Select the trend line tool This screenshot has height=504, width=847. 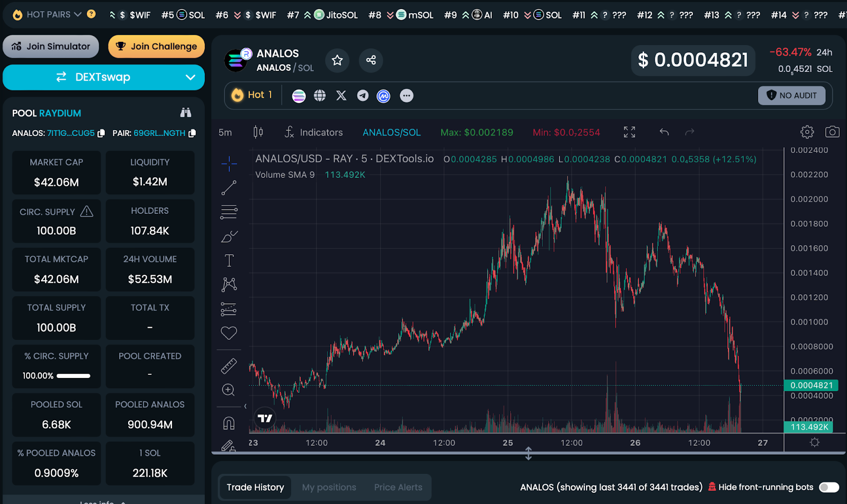[229, 188]
